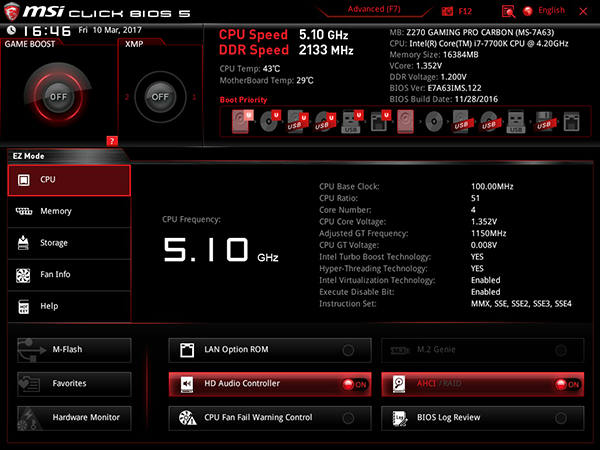The height and width of the screenshot is (450, 600).
Task: Click the DDR Speed 2133 MHz readout
Action: click(286, 50)
